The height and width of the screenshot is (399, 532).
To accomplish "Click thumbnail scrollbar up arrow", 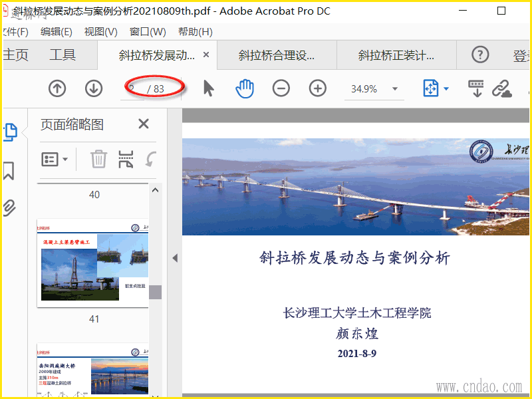I will (155, 190).
